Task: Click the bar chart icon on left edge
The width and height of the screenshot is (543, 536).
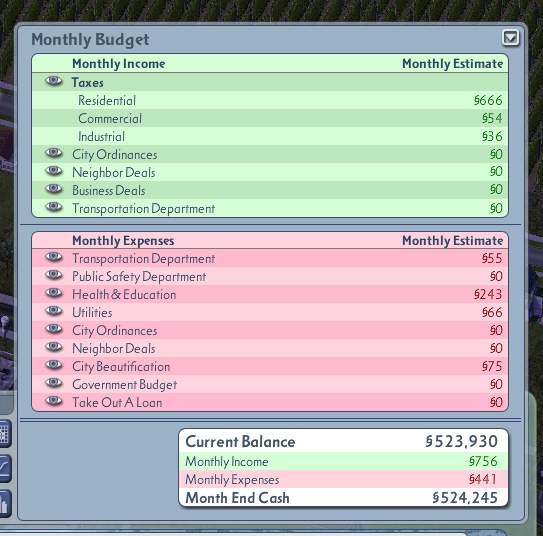Action: pos(5,503)
